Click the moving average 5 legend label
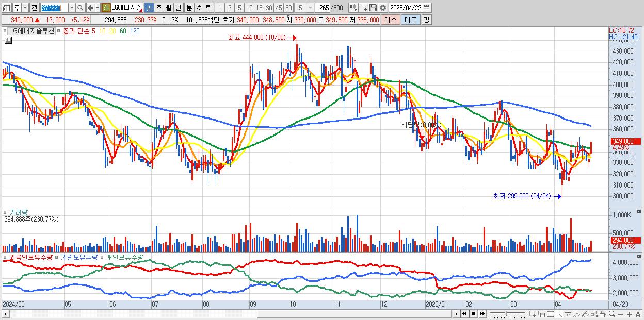This screenshot has height=320, width=644. (93, 31)
